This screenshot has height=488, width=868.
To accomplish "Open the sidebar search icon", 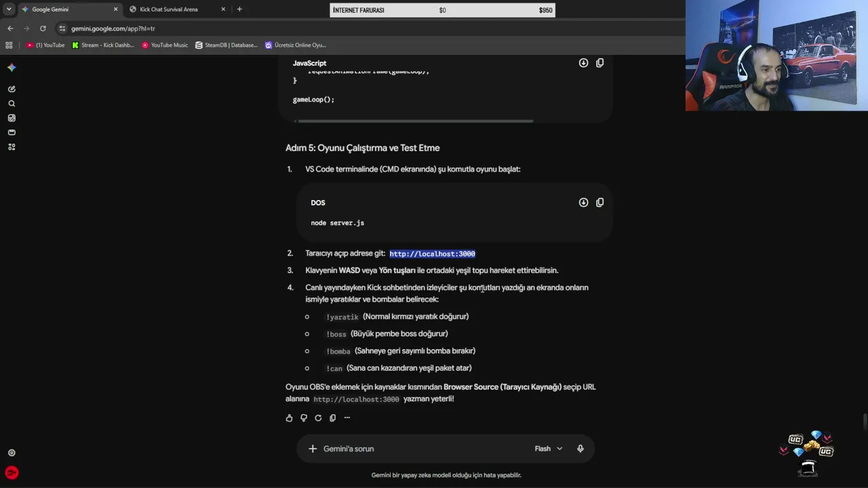I will pyautogui.click(x=12, y=104).
